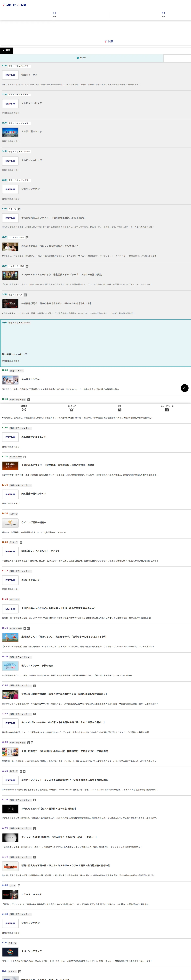This screenshot has width=191, height=980.
Task: Click the ドラマ・映画 tag at 11:30
Action: 16,457
